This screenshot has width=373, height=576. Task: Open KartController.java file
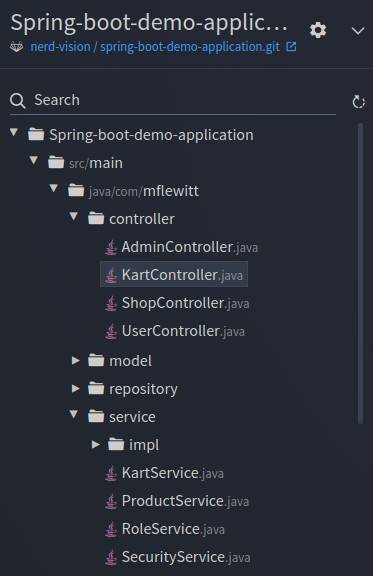[x=174, y=274]
